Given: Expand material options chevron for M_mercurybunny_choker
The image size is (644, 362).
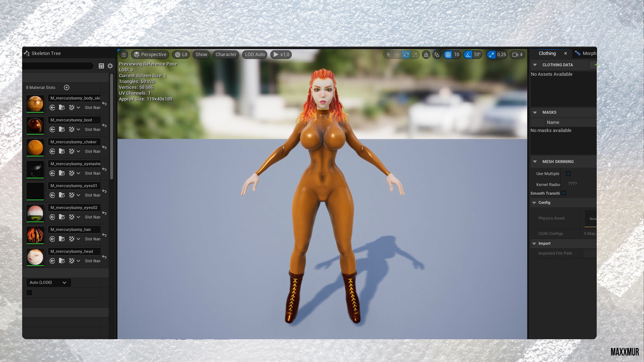Looking at the screenshot, I should coord(78,152).
